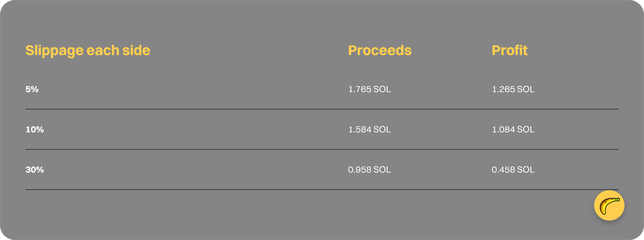Select the 10% slippage row label
The image size is (644, 240).
pos(35,130)
